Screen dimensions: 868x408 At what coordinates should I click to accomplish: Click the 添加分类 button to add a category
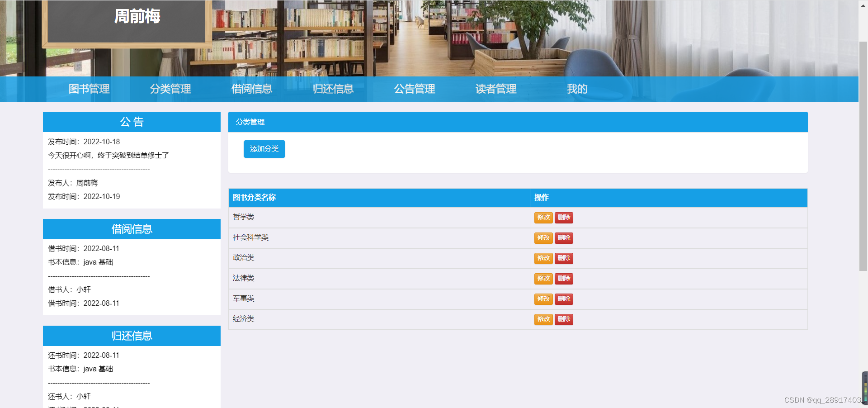click(264, 149)
